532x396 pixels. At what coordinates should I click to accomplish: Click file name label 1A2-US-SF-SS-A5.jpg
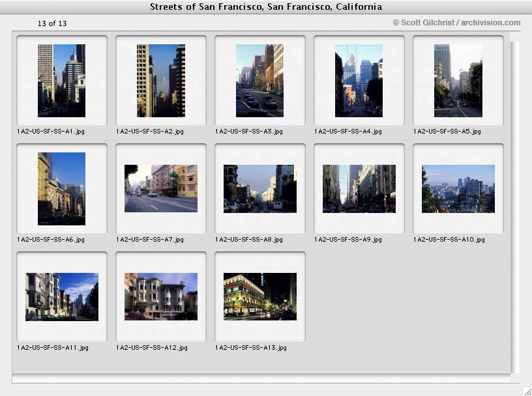(447, 132)
